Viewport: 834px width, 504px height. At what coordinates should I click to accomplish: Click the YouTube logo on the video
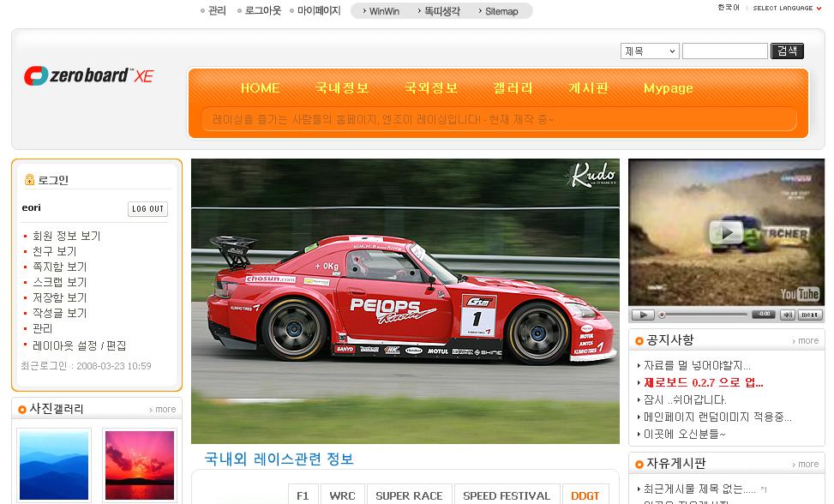coord(800,294)
